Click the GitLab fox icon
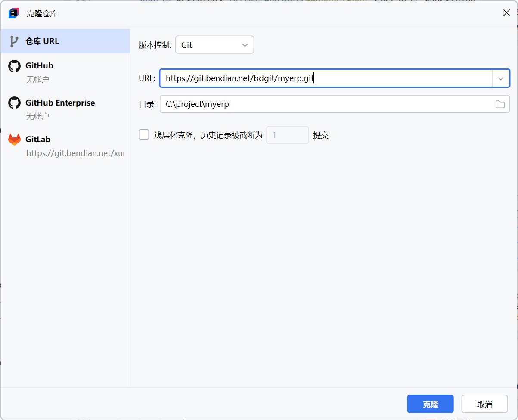 click(14, 140)
